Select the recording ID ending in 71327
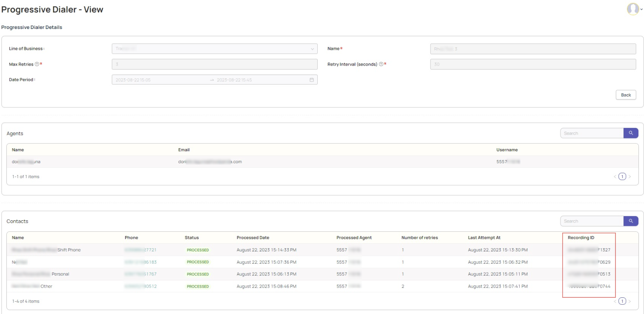This screenshot has width=644, height=314. point(589,250)
